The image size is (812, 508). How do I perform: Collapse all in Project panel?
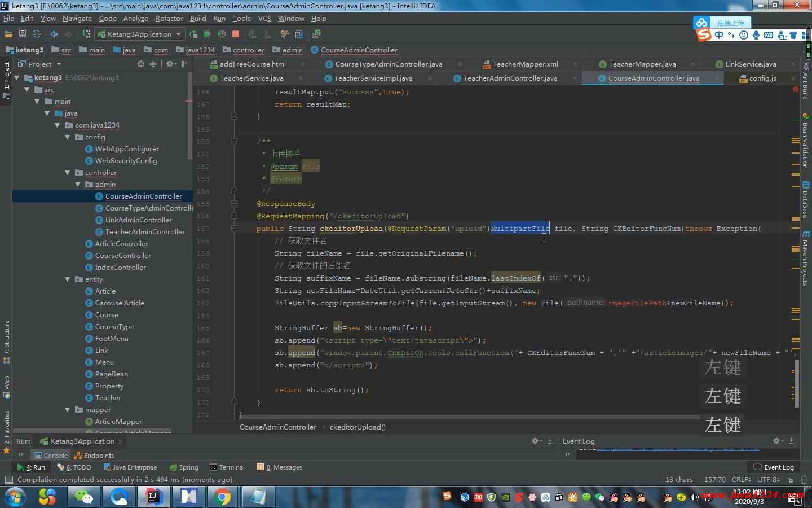(x=153, y=64)
